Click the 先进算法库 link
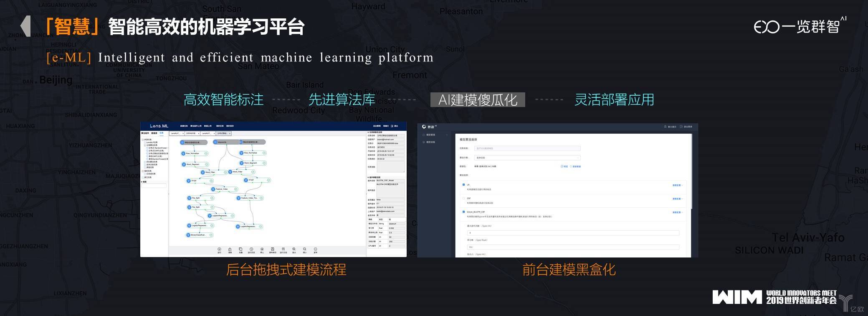 coord(342,100)
